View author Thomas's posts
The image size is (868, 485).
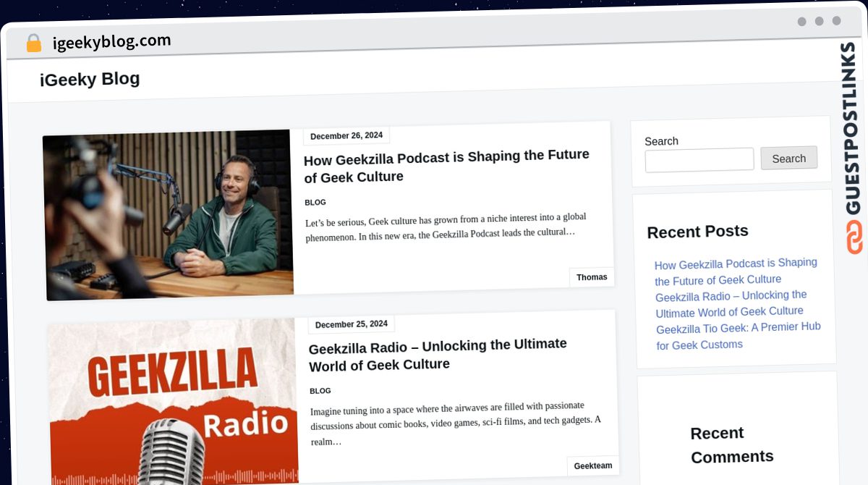[x=592, y=277]
